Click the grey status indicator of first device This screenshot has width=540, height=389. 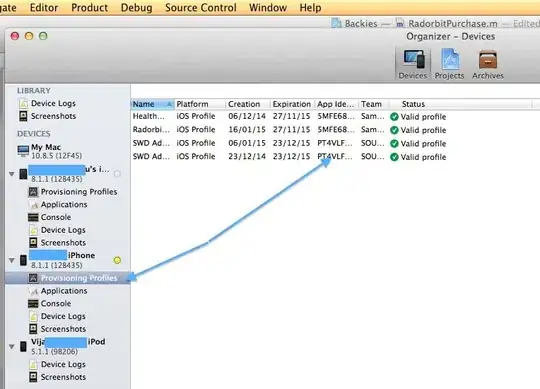coord(117,174)
